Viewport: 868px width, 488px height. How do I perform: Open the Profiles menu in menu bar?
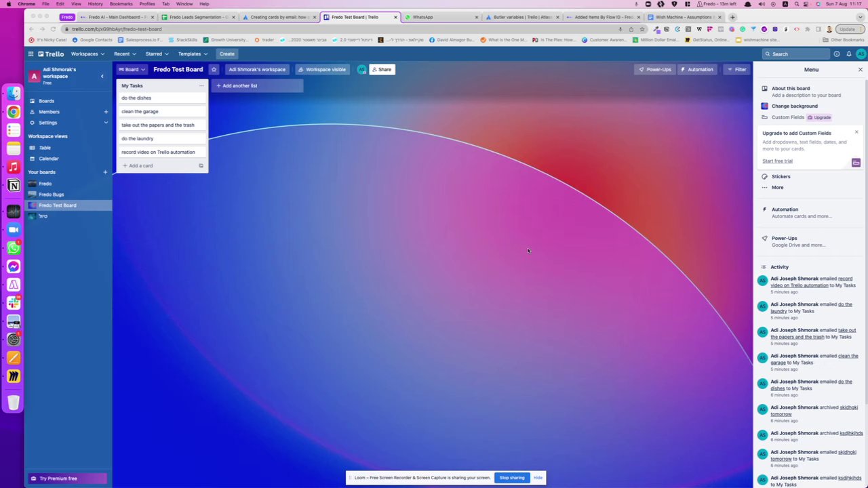(147, 4)
